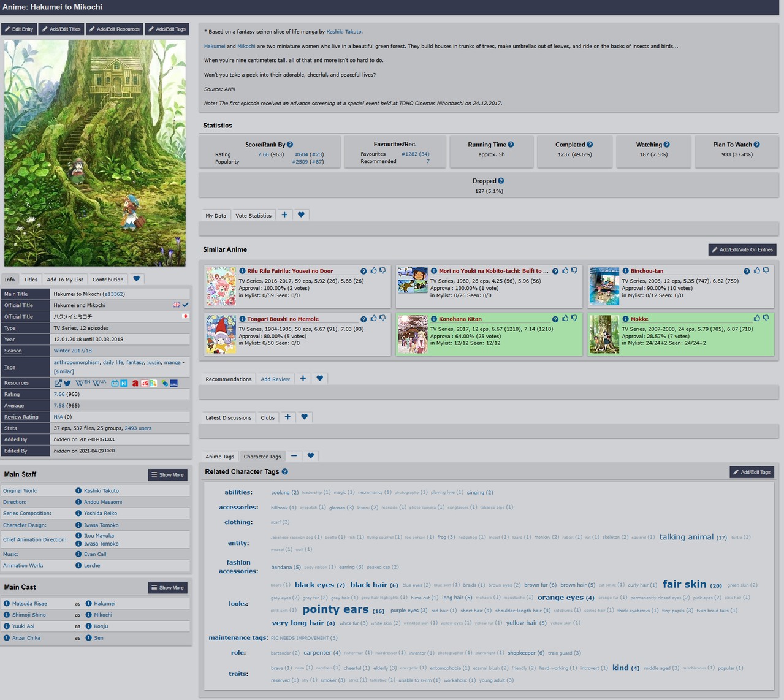The width and height of the screenshot is (784, 700).
Task: Click help icon beside Related Character Tags
Action: [284, 471]
